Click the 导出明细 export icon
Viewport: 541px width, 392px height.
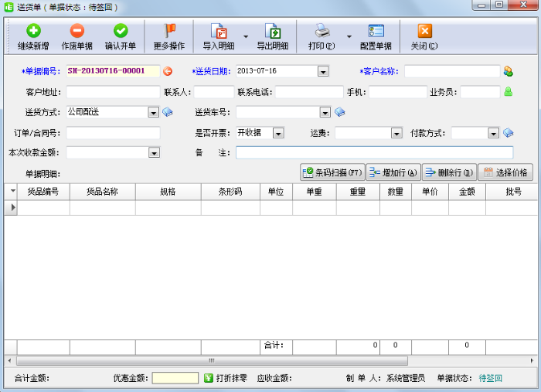tap(272, 32)
